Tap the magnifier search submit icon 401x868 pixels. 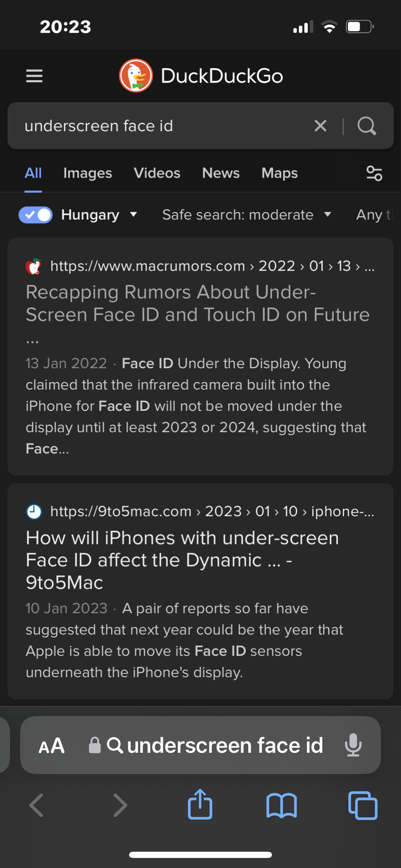[x=367, y=126]
